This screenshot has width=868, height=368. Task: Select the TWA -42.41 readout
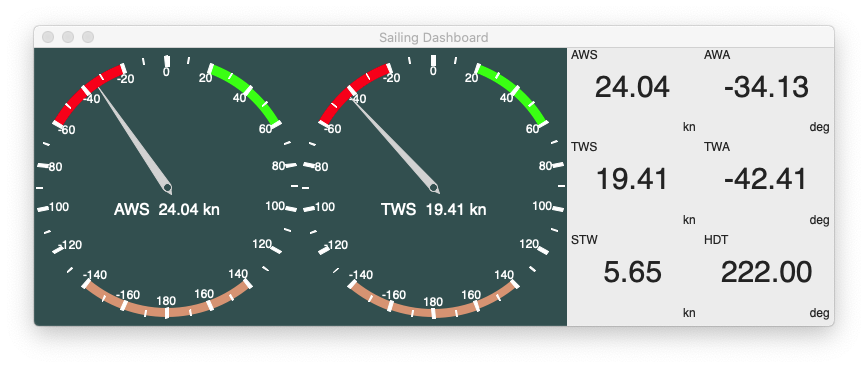tap(766, 179)
